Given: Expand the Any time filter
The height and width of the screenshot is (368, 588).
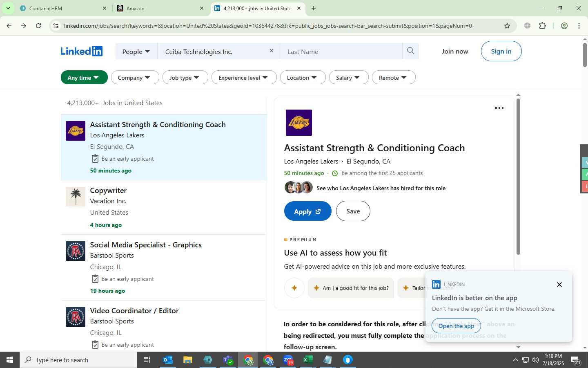Looking at the screenshot, I should 84,77.
